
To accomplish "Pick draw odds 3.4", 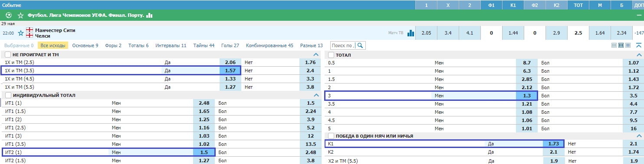I will pos(448,33).
